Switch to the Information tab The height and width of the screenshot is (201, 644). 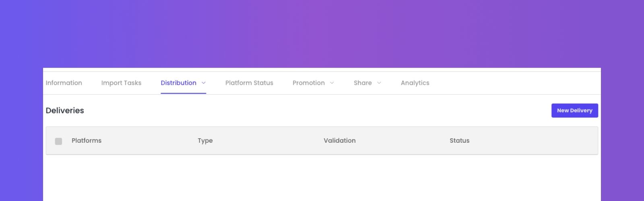pos(64,83)
